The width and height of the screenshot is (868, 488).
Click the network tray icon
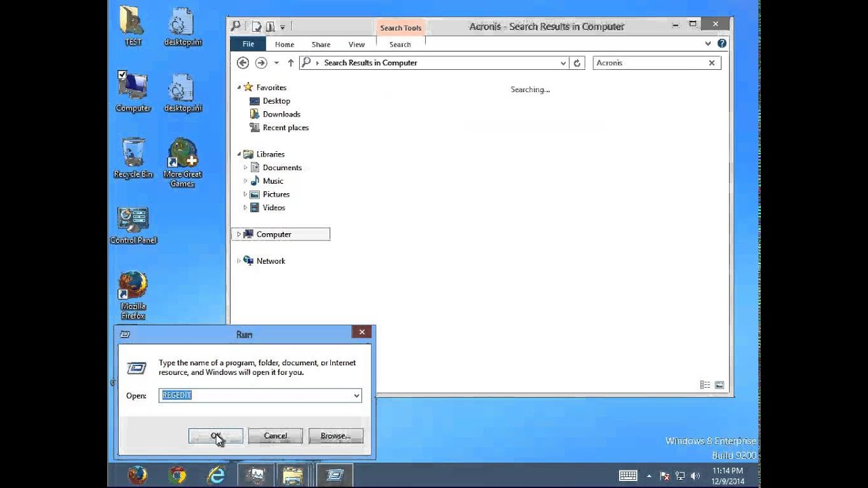pos(680,476)
